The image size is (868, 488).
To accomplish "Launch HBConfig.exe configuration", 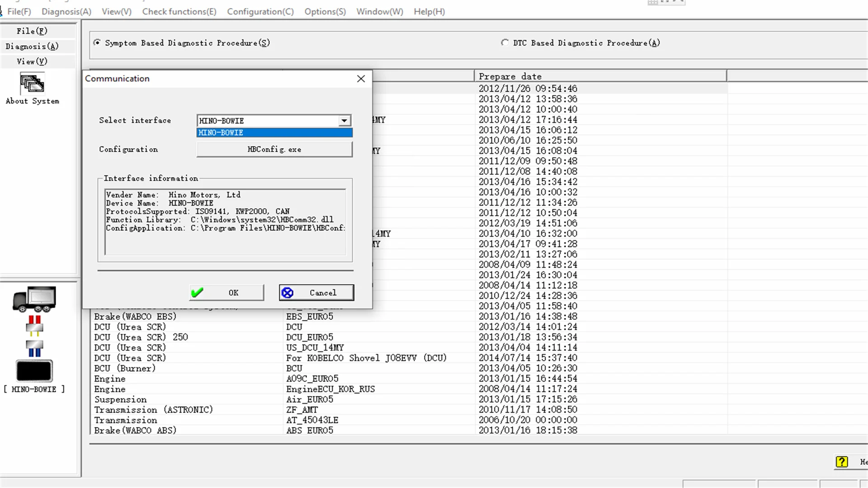I will click(x=274, y=150).
